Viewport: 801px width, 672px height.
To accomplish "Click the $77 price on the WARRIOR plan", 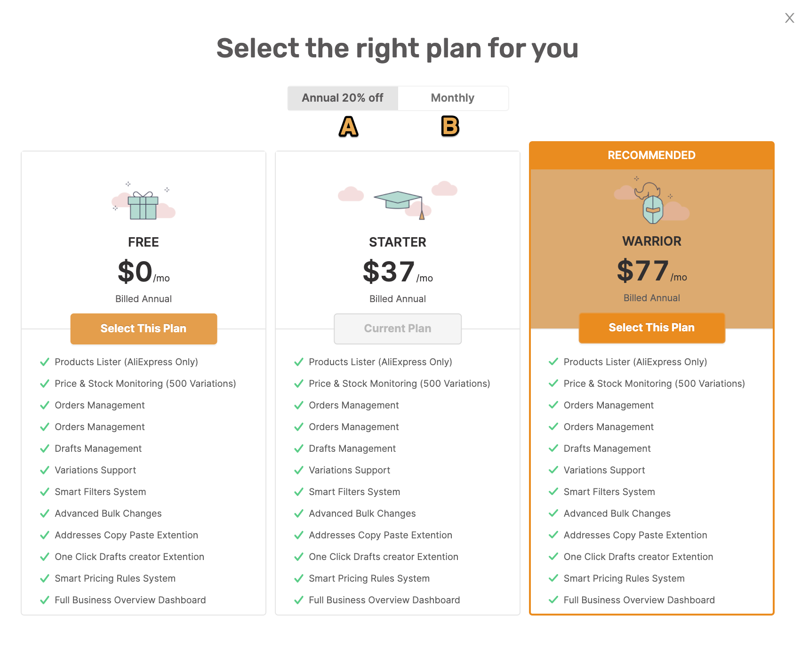I will 643,271.
